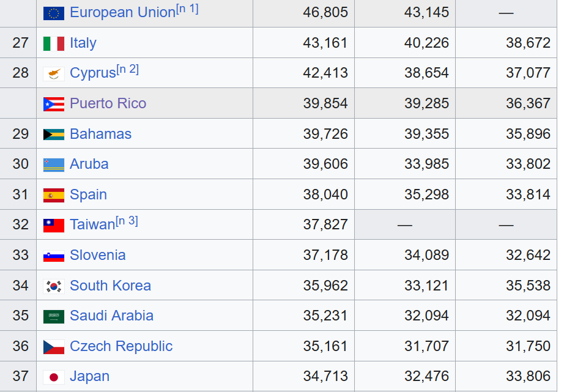Viewport: 564px width, 392px height.
Task: Click the European Union flag icon
Action: click(54, 13)
